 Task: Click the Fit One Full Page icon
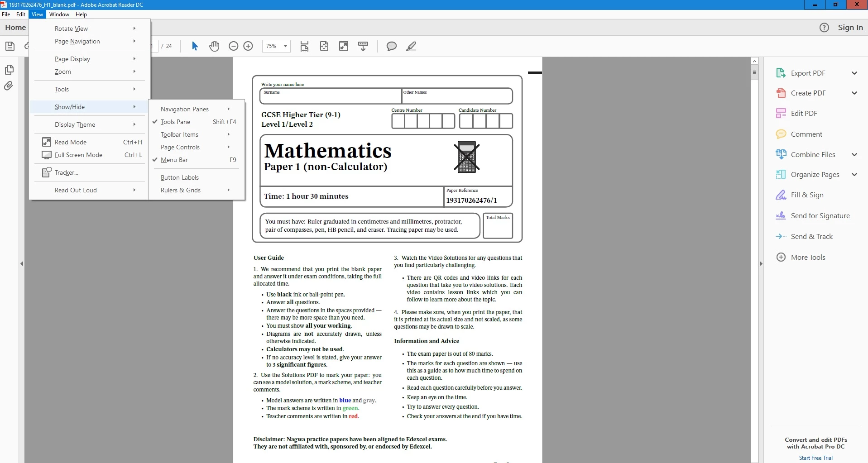[x=324, y=46]
